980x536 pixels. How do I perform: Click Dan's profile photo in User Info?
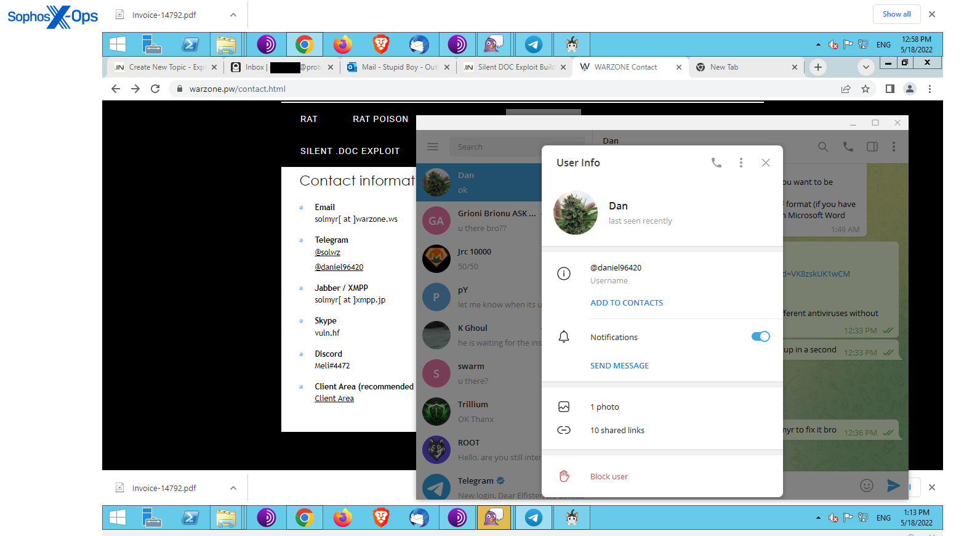(576, 213)
